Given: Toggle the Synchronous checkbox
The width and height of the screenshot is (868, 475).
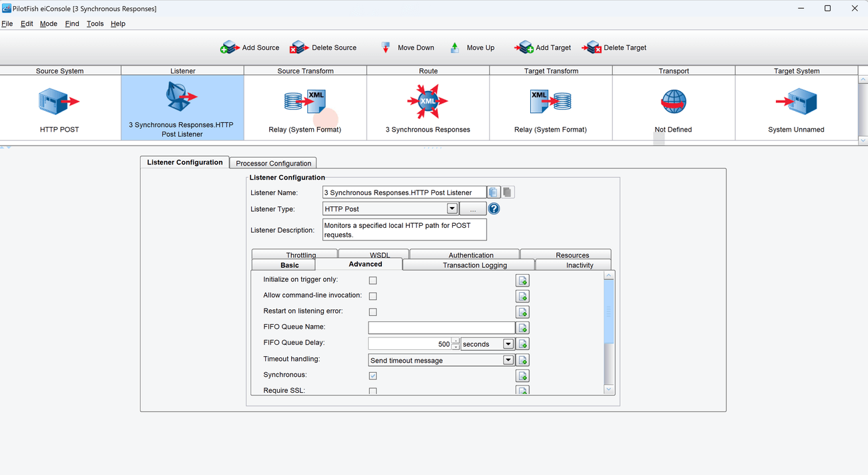Looking at the screenshot, I should click(373, 376).
